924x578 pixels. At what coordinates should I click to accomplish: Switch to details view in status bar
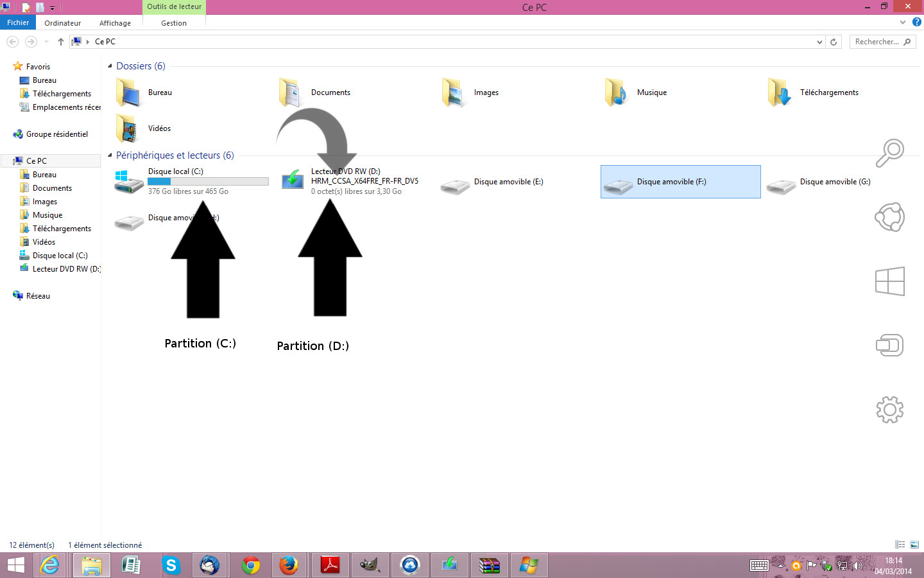(x=900, y=545)
